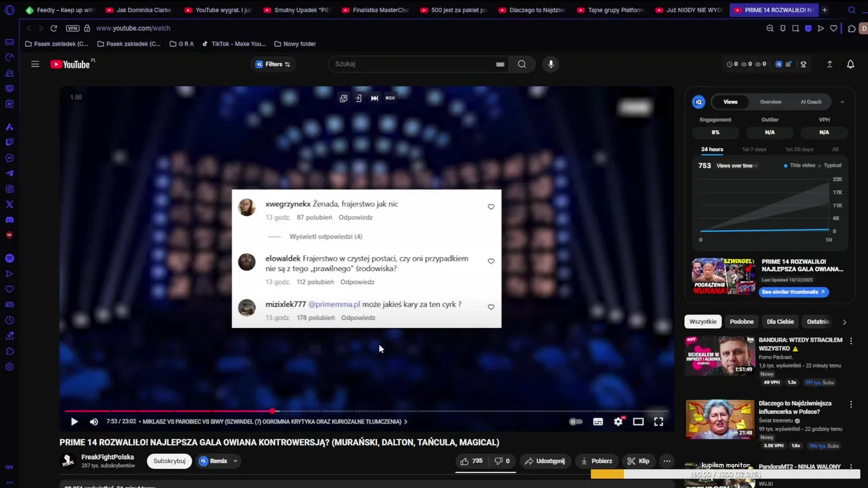Start voice search with the microphone icon
The height and width of the screenshot is (488, 868).
pos(551,64)
